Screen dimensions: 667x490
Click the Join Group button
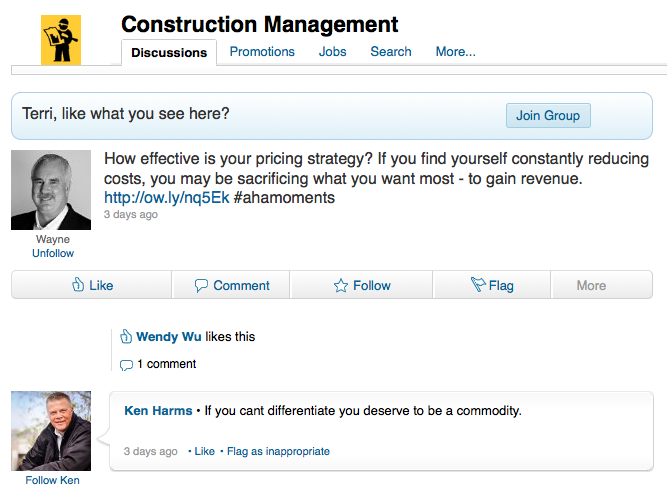pyautogui.click(x=548, y=115)
